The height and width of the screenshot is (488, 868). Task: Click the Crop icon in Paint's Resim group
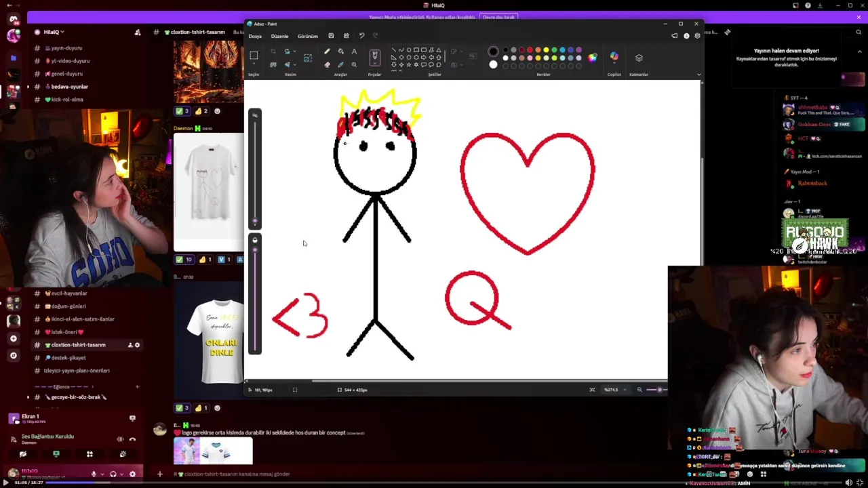[273, 52]
